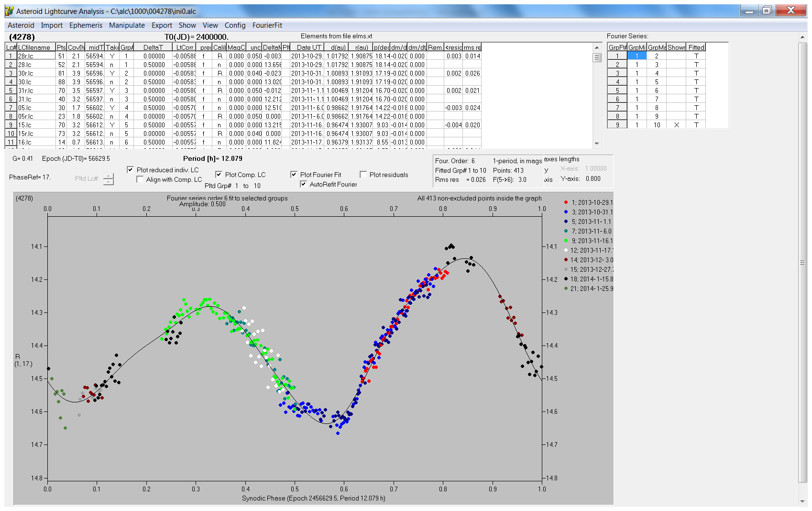This screenshot has height=511, width=812.
Task: Click legend entry 1; 2013-10-29.1 red dot
Action: 566,202
